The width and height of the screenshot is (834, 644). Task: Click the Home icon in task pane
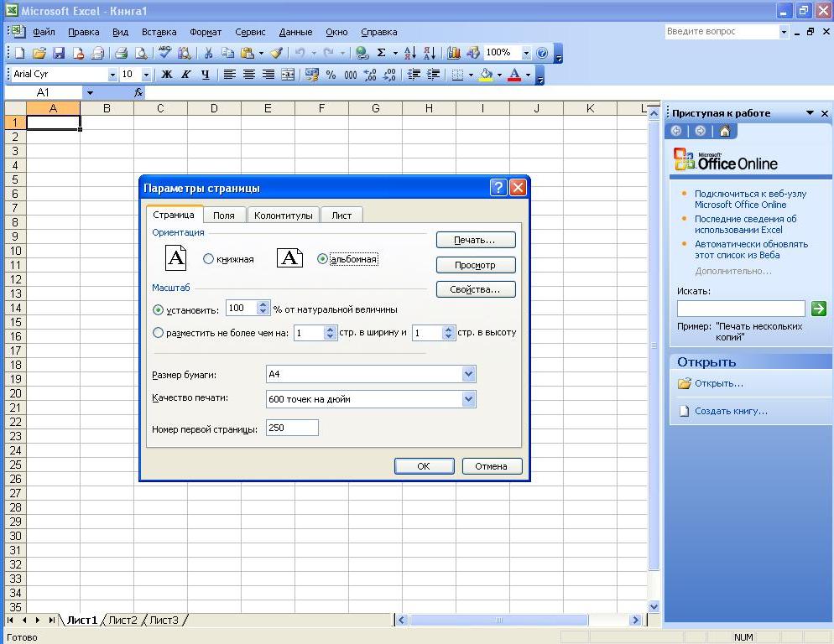[725, 131]
